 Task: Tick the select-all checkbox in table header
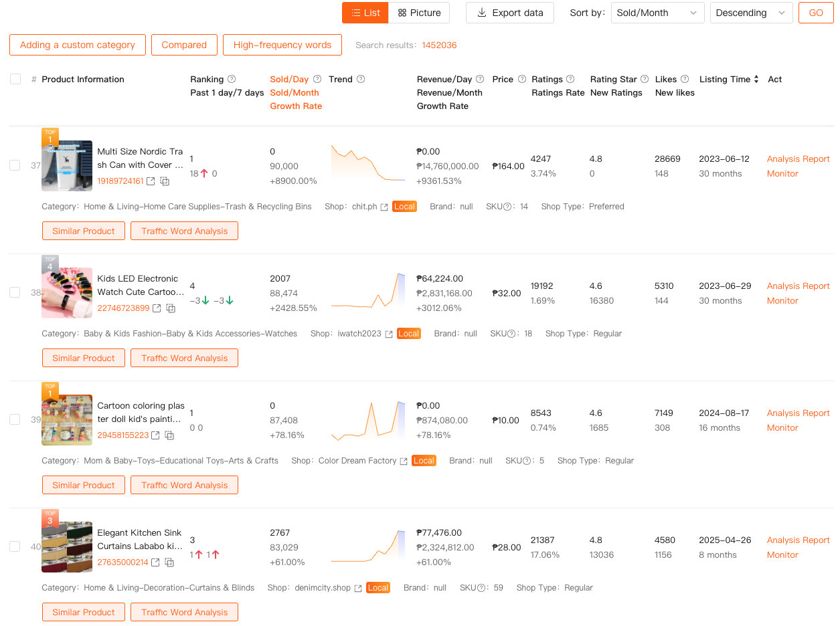[x=15, y=79]
